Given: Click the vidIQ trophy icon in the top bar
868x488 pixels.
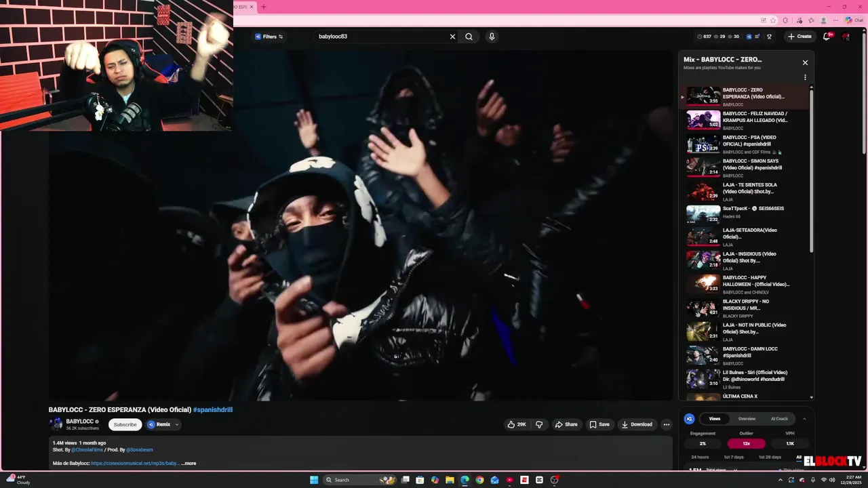Looking at the screenshot, I should coord(769,37).
